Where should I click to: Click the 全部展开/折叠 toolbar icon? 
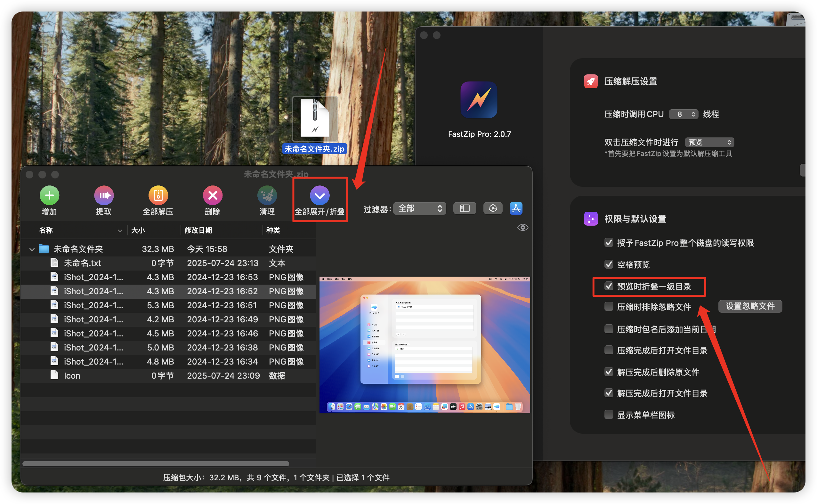click(320, 195)
